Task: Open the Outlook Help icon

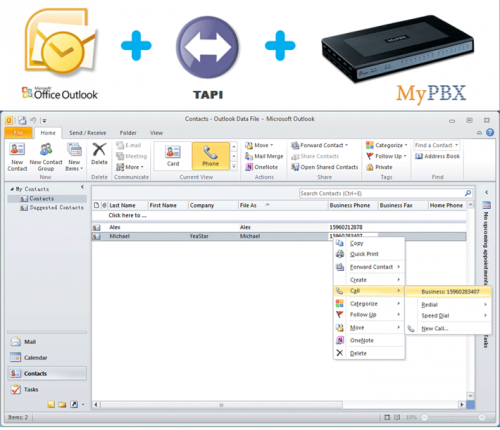Action: click(x=490, y=133)
